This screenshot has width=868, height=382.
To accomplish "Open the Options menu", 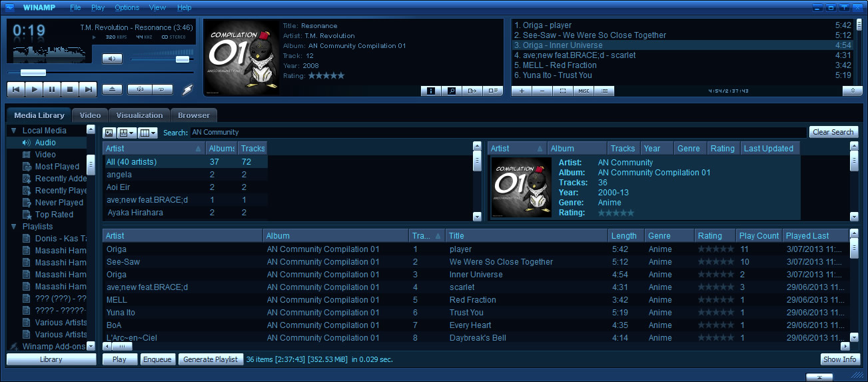I will point(127,7).
